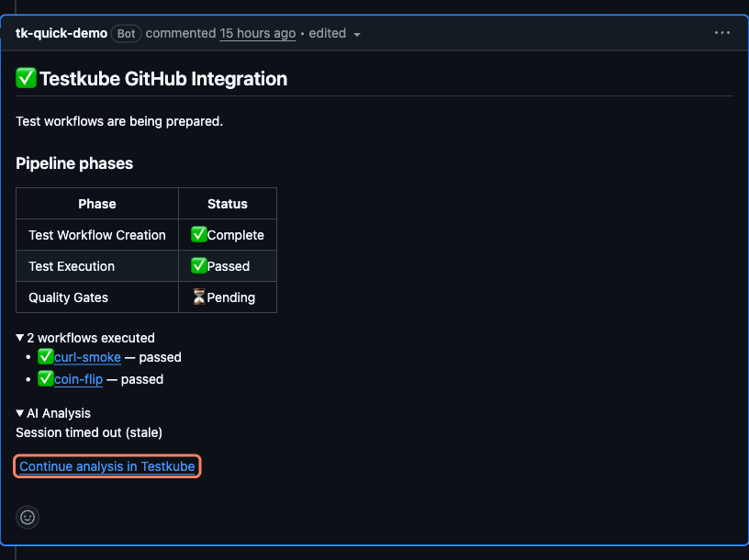Open the comment options three-dot menu

tap(721, 32)
